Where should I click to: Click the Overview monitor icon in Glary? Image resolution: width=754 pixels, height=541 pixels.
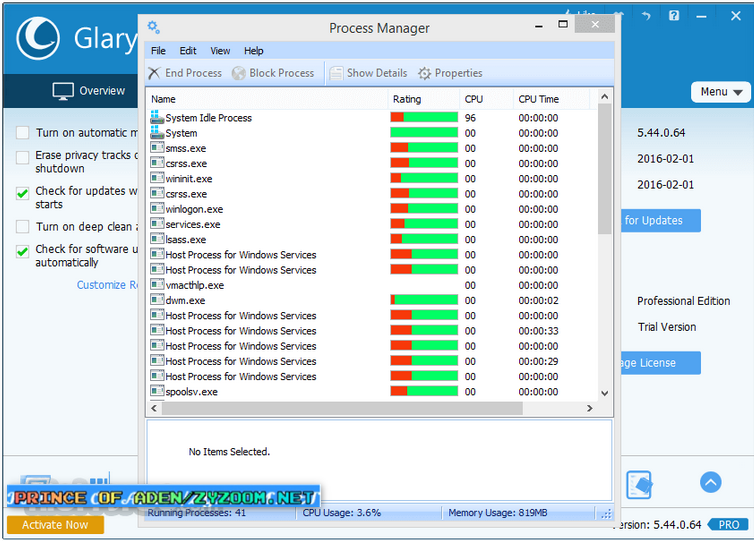click(x=63, y=91)
